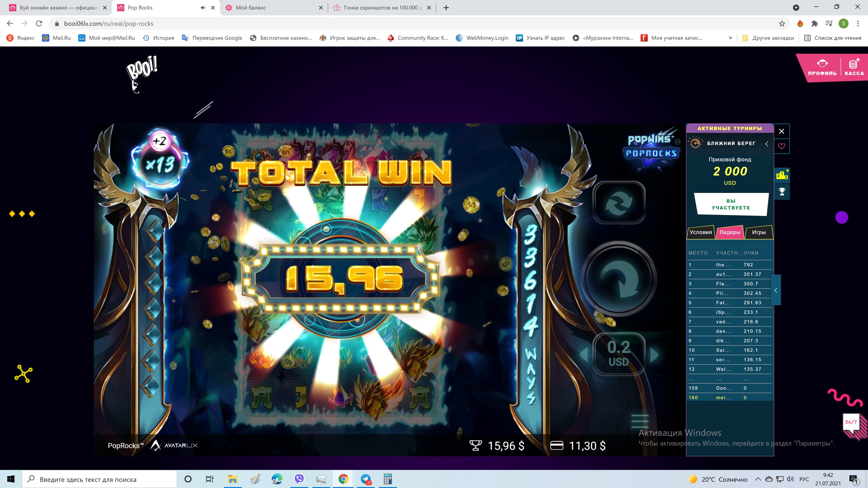
Task: Click the autoplay cycle button
Action: [619, 203]
